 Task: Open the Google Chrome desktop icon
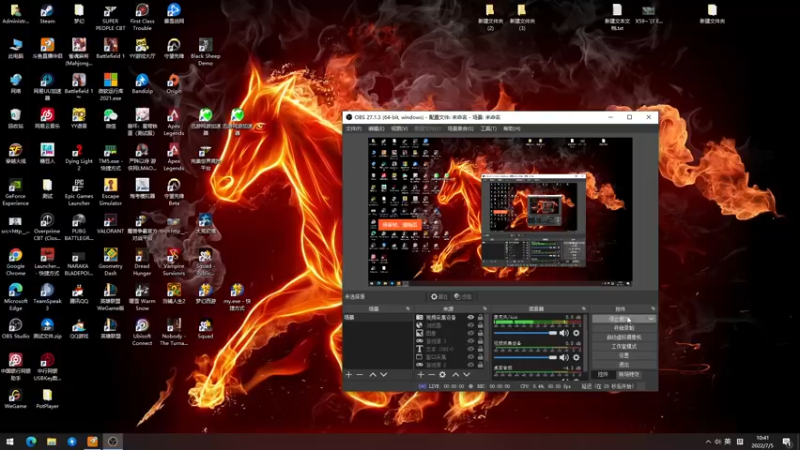(15, 262)
